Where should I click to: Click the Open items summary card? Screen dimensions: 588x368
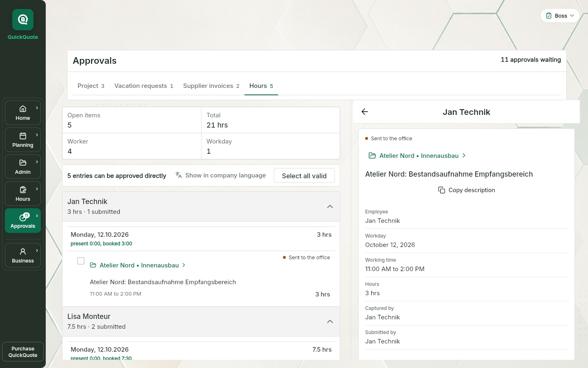(x=132, y=120)
